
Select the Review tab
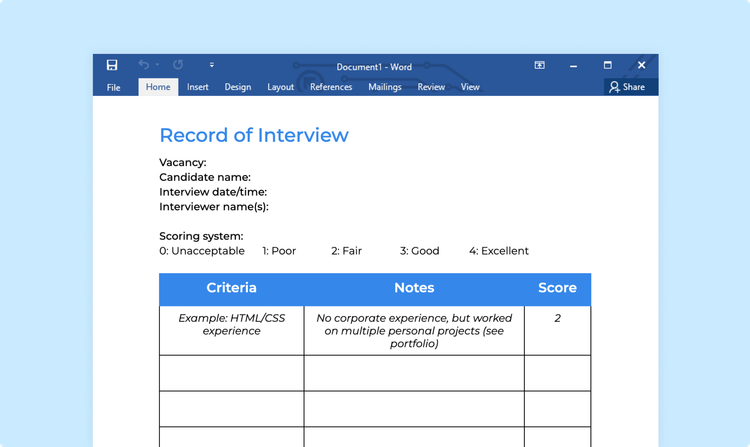[431, 87]
